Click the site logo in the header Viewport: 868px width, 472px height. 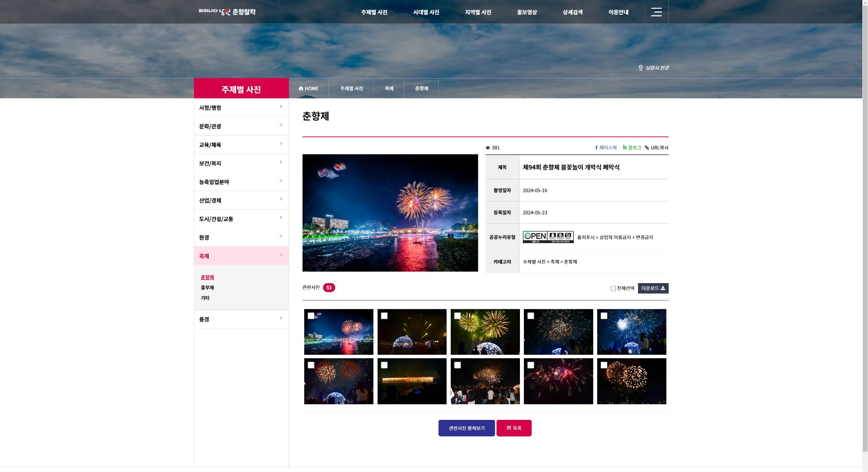click(227, 12)
